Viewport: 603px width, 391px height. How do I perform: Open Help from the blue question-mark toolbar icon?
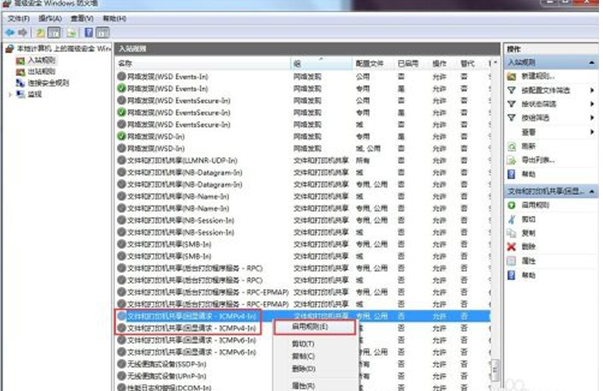tap(89, 33)
